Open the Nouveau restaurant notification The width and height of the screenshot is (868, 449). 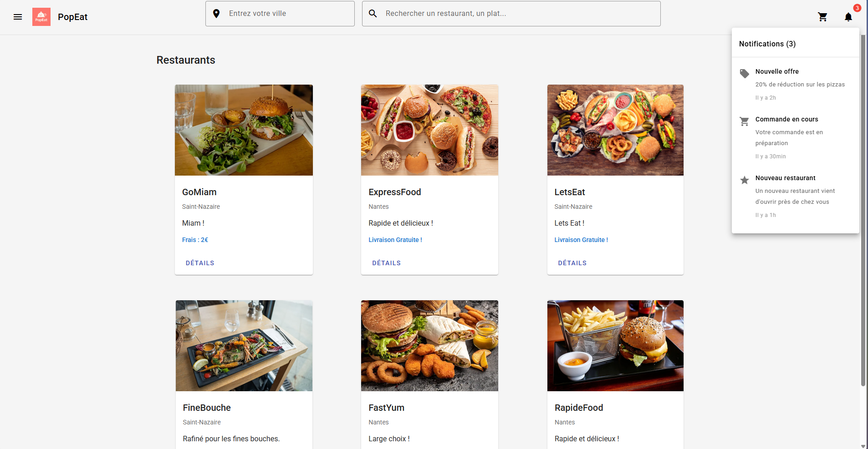click(799, 196)
